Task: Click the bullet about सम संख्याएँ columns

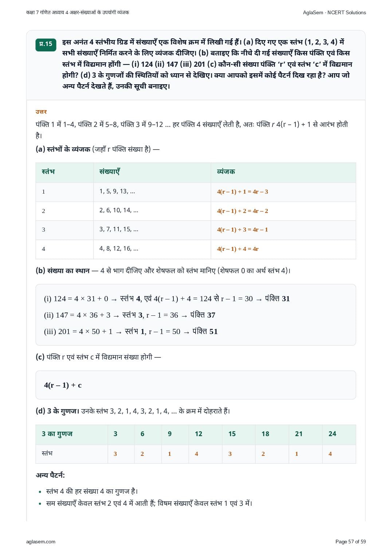Action: pos(149,503)
